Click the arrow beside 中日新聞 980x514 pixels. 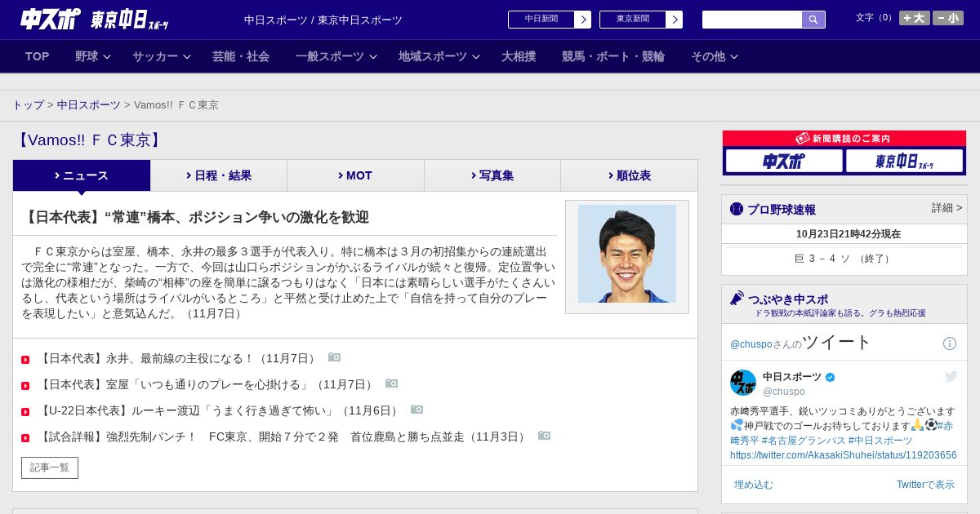[x=583, y=20]
